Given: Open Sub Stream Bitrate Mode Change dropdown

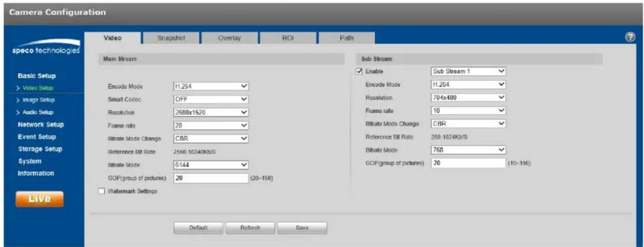Looking at the screenshot, I should point(468,124).
